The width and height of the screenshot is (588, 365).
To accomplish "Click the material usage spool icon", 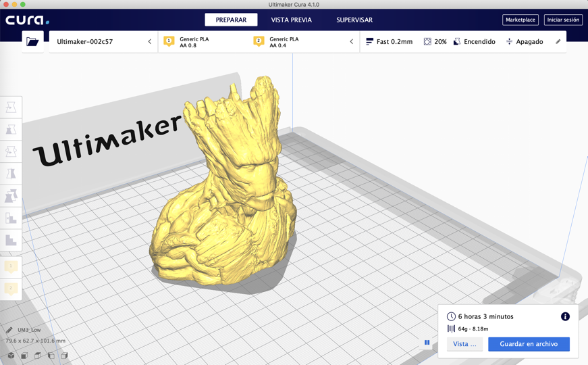I will [451, 329].
